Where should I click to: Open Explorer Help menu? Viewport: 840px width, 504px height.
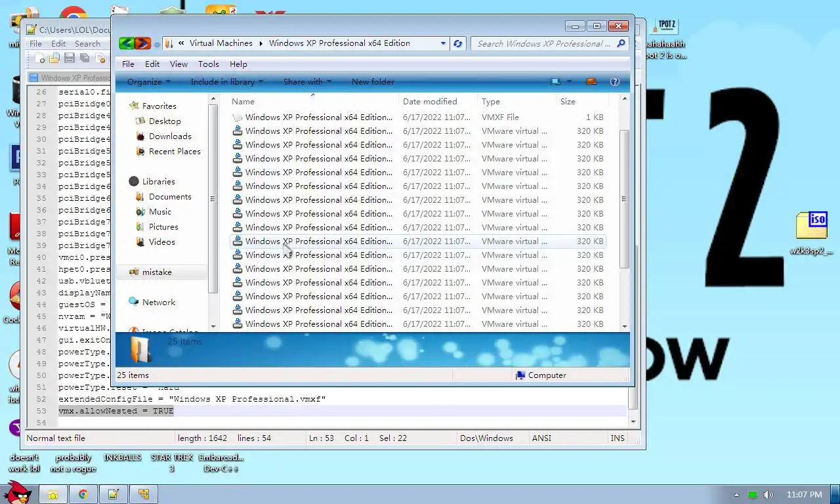(x=238, y=64)
